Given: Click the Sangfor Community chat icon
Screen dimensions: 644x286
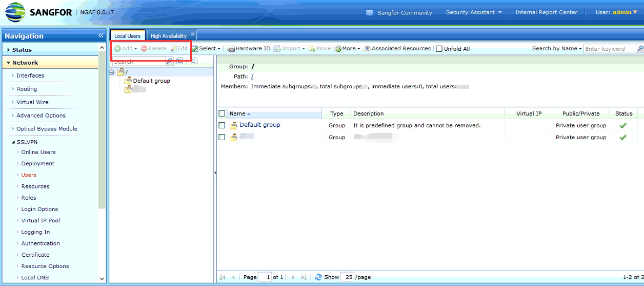Looking at the screenshot, I should 370,13.
